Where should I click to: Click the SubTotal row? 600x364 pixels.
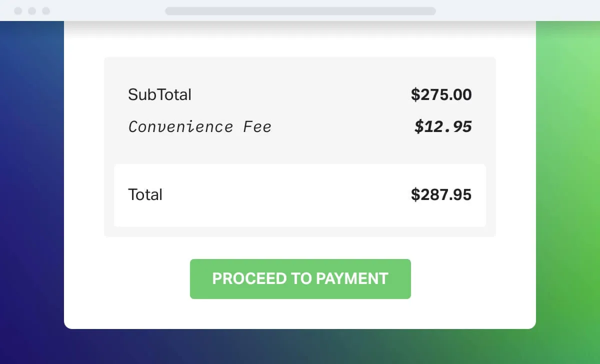pyautogui.click(x=300, y=95)
